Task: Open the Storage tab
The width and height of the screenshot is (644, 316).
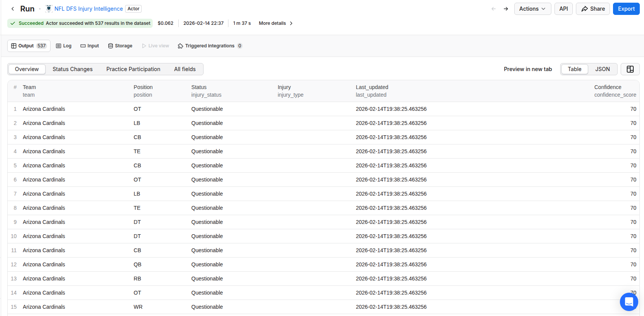Action: (120, 46)
